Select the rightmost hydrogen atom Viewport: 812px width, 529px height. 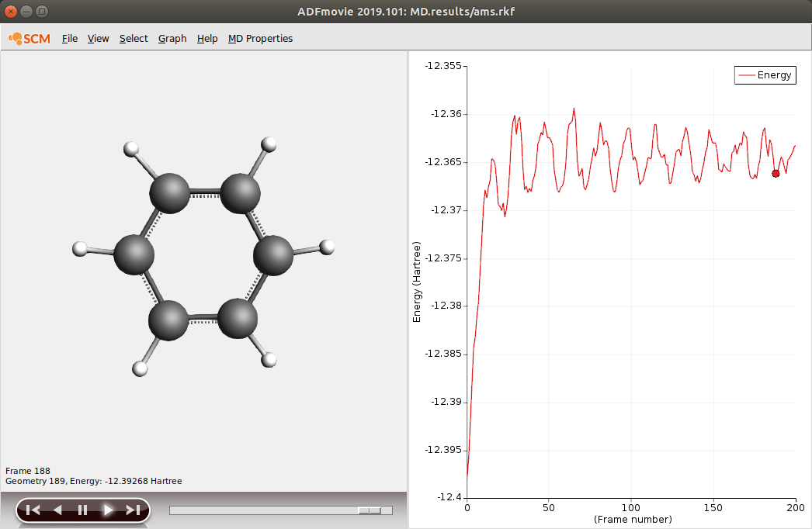327,247
